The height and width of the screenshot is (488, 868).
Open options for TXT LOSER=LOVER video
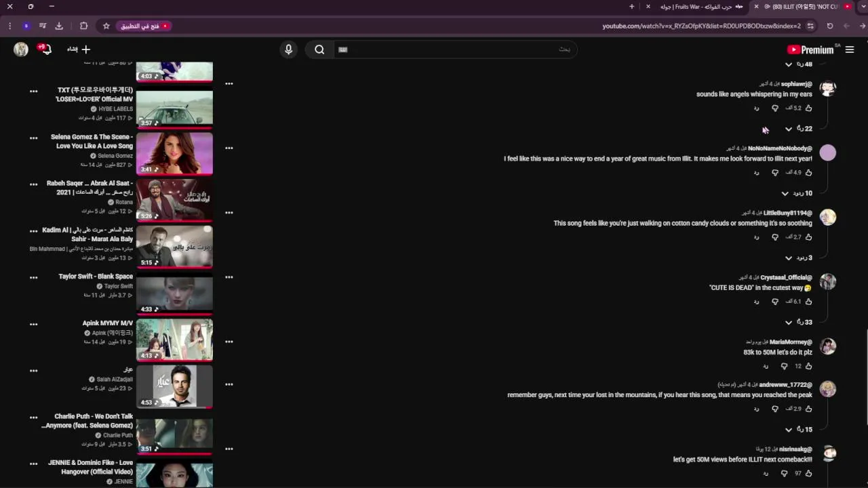33,91
